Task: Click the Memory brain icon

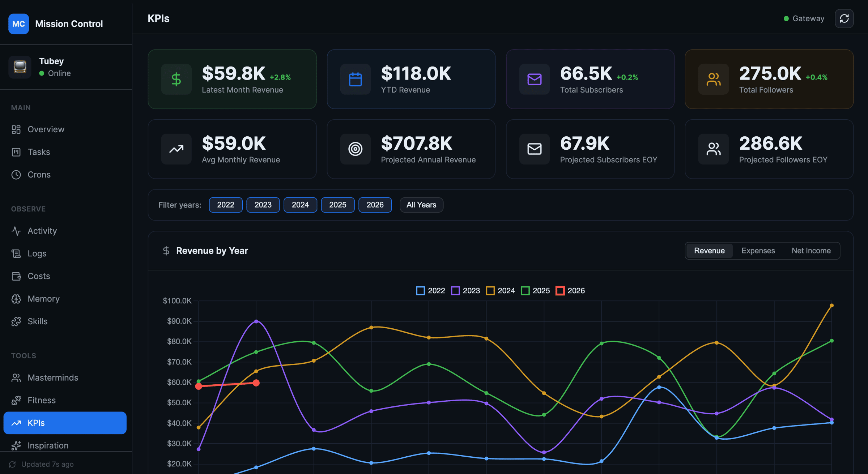Action: [16, 299]
